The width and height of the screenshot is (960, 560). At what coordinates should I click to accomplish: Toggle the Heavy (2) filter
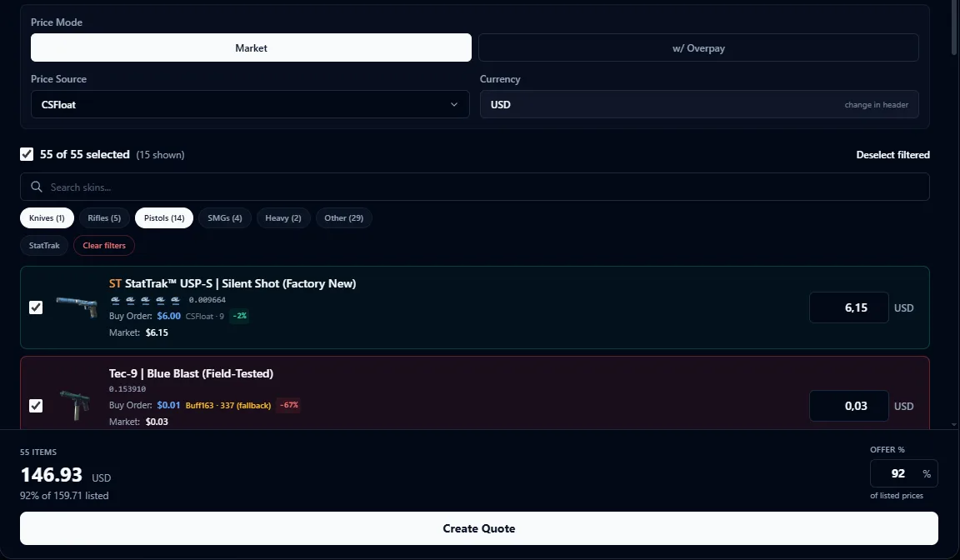[282, 217]
